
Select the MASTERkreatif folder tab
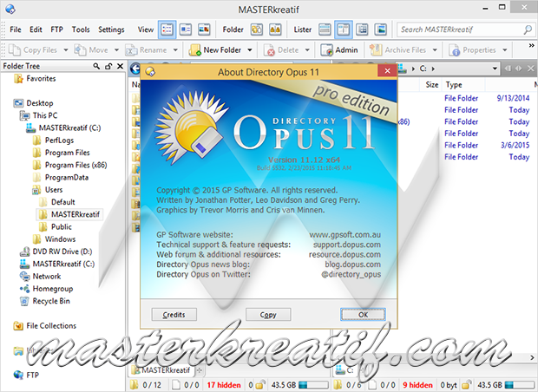[162, 370]
